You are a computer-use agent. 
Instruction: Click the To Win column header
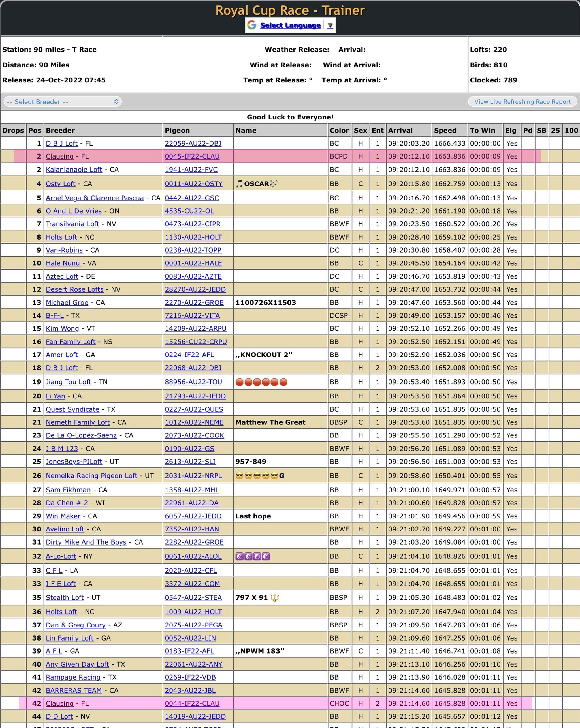(482, 130)
